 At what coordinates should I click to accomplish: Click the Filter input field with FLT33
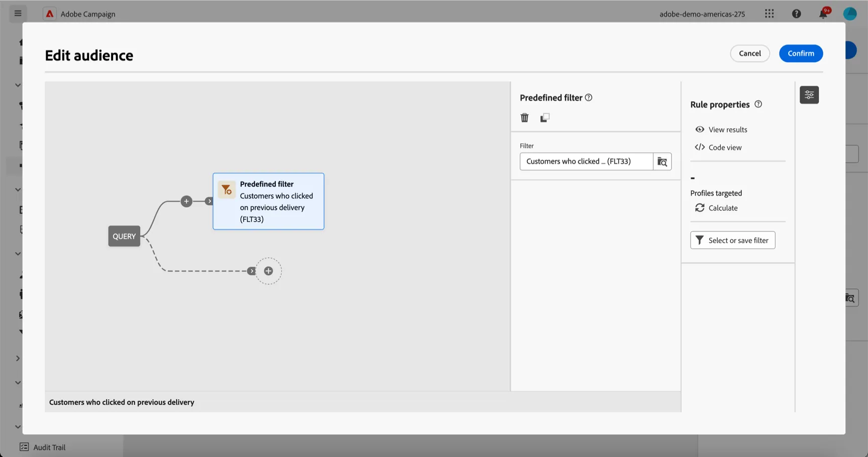point(586,161)
